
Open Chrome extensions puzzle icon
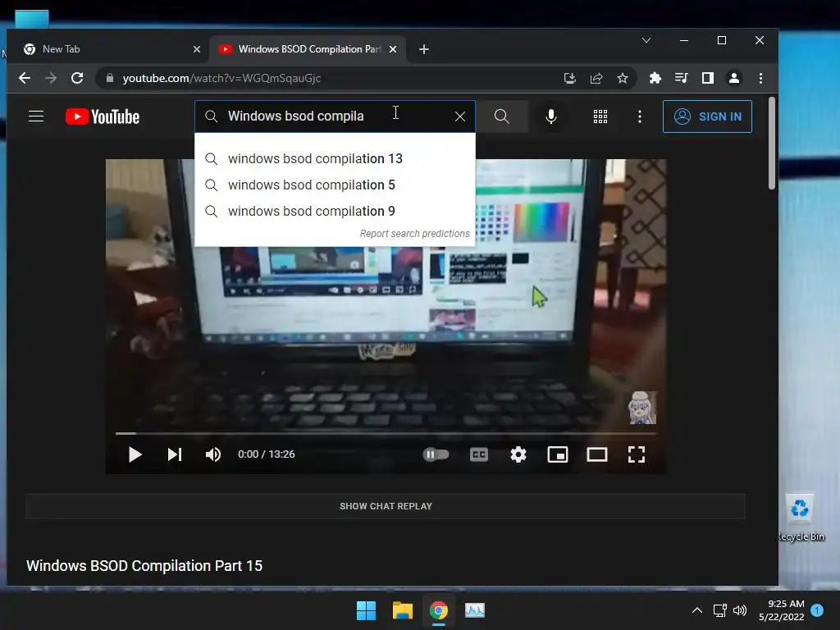pos(655,78)
